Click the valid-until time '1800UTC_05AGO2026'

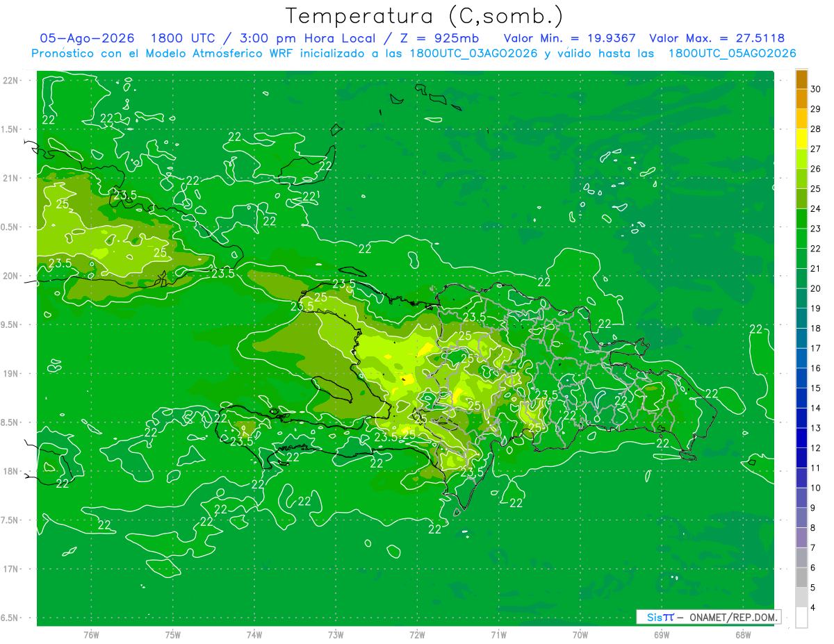(732, 53)
